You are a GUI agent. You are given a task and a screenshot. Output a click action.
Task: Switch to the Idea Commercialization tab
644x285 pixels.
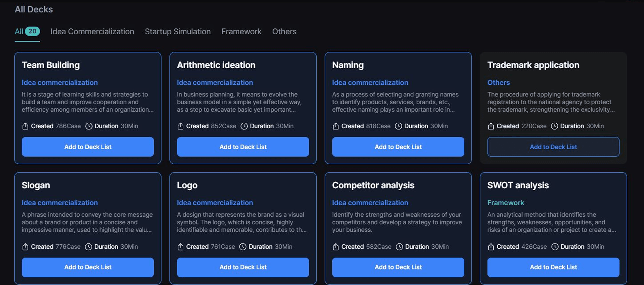click(92, 32)
